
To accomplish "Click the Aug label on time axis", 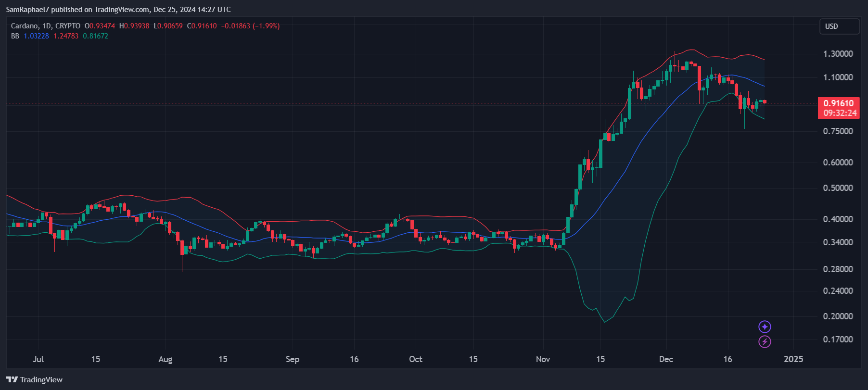I will coord(165,359).
